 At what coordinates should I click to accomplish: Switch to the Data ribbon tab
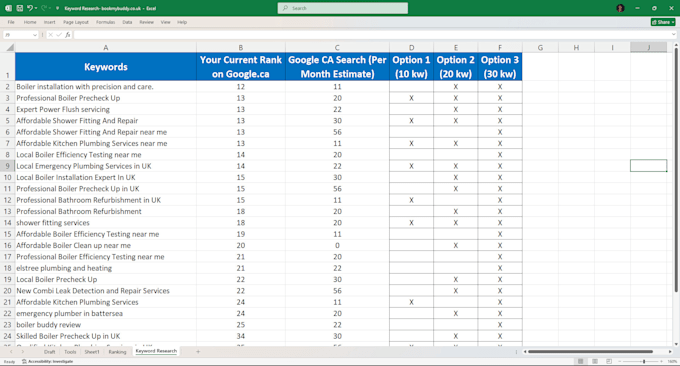tap(127, 22)
